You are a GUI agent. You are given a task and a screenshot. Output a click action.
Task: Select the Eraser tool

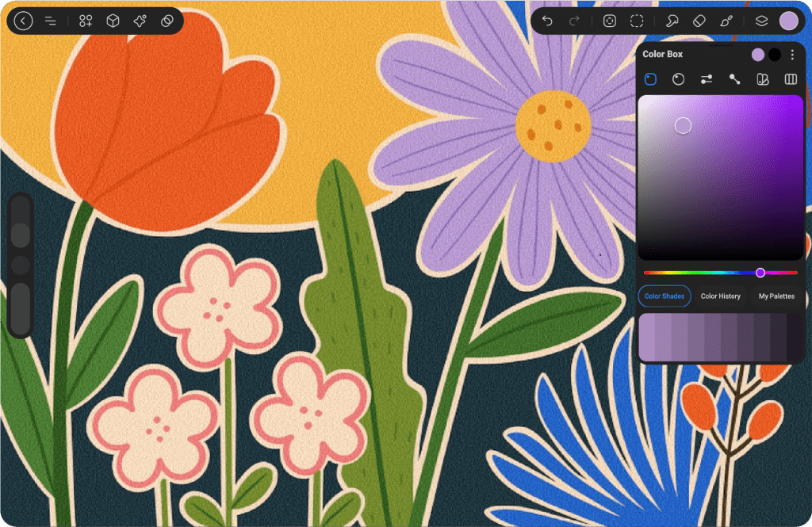tap(699, 21)
